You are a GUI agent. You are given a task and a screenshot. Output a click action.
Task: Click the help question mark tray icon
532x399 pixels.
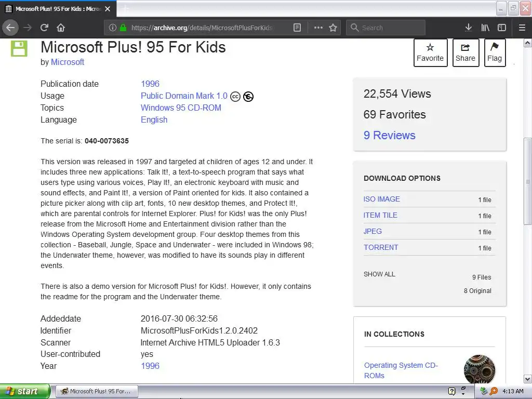(x=451, y=391)
